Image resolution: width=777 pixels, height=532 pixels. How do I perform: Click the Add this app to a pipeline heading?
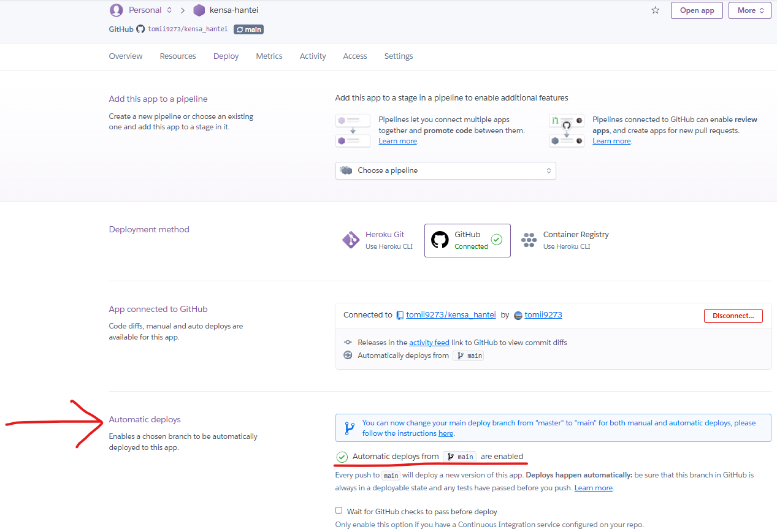pyautogui.click(x=158, y=99)
